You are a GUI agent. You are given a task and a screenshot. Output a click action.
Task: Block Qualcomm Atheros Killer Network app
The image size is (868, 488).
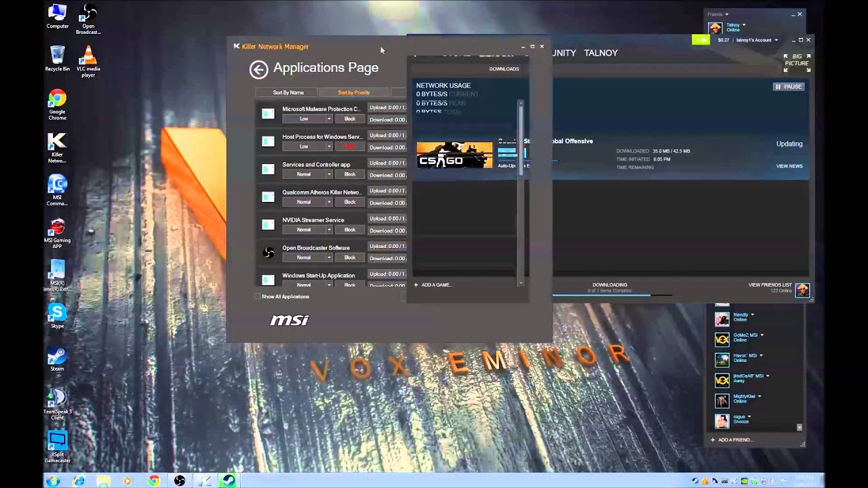pyautogui.click(x=350, y=202)
